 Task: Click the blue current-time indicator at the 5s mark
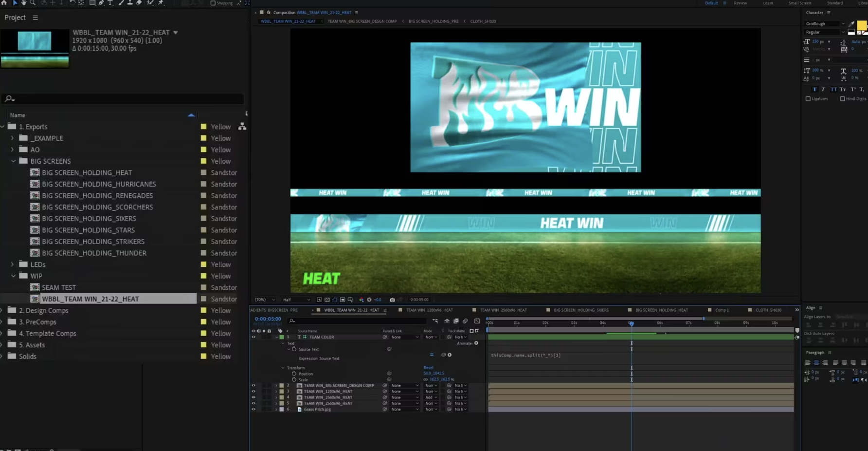click(x=631, y=323)
